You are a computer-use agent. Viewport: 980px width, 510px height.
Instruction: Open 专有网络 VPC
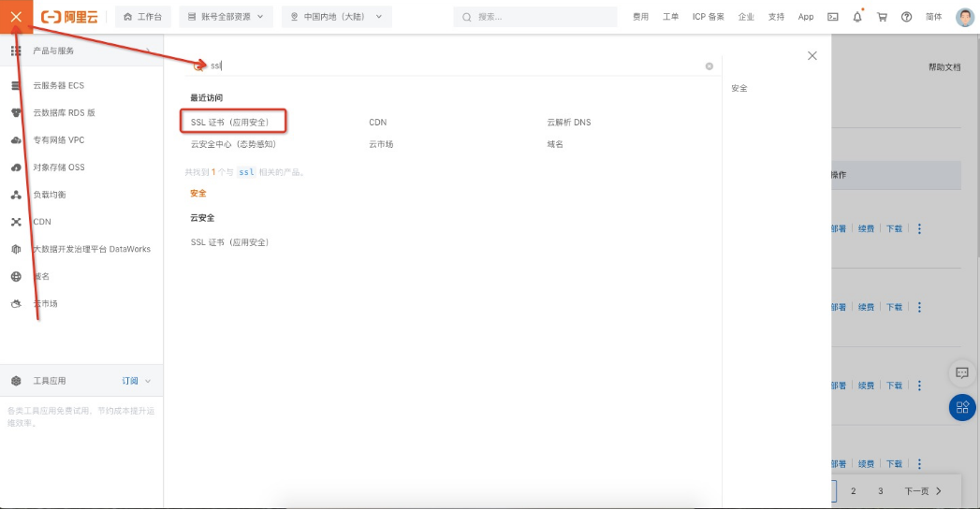coord(58,140)
